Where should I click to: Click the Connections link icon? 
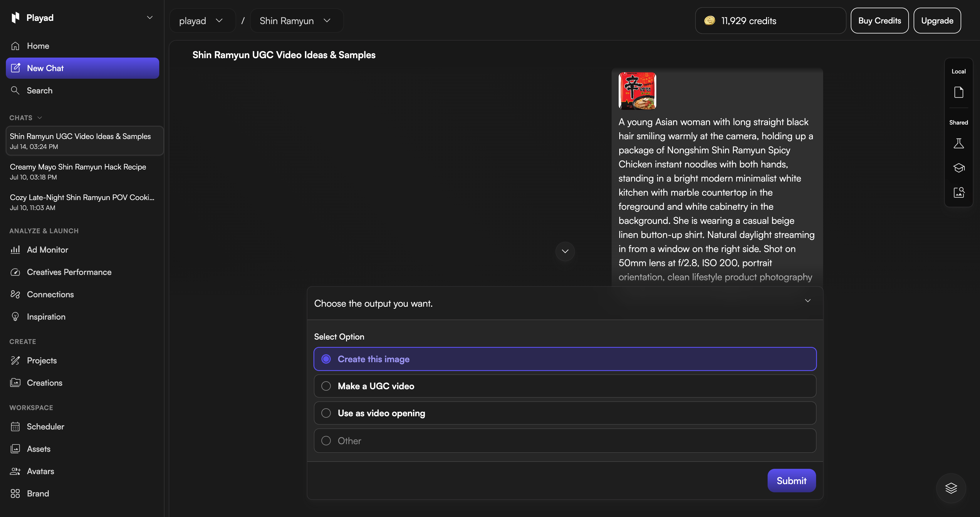15,294
